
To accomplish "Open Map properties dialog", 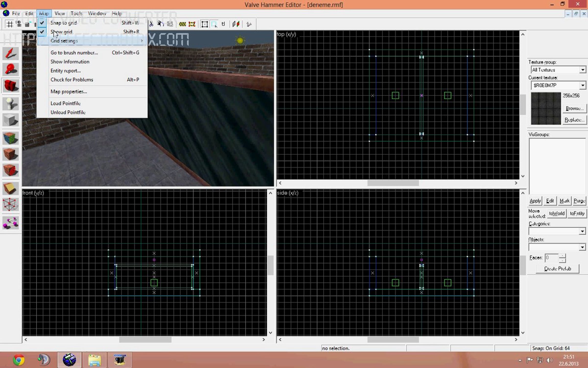I will pyautogui.click(x=92, y=92).
